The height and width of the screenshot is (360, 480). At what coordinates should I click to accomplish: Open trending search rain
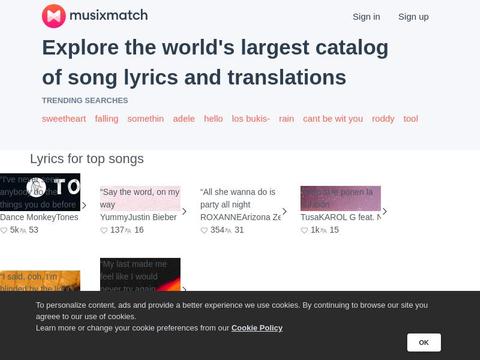286,119
